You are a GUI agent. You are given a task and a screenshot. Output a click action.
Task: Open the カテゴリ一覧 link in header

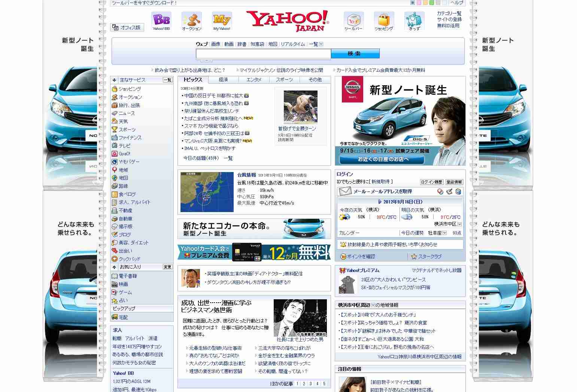[449, 13]
